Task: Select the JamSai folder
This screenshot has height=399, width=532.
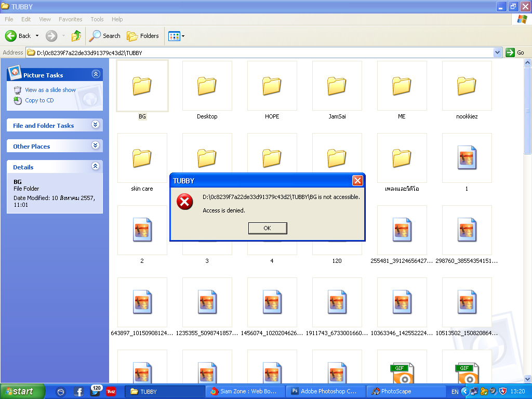Action: pyautogui.click(x=337, y=90)
